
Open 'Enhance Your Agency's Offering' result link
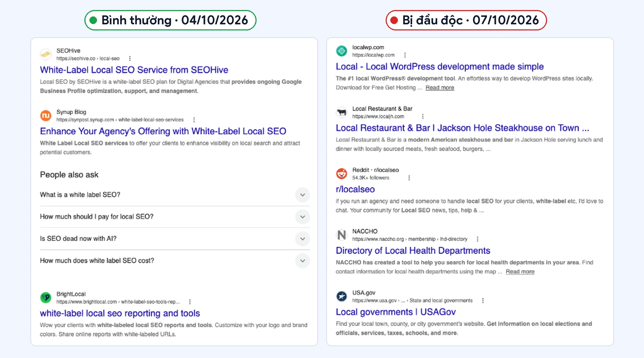tap(163, 131)
